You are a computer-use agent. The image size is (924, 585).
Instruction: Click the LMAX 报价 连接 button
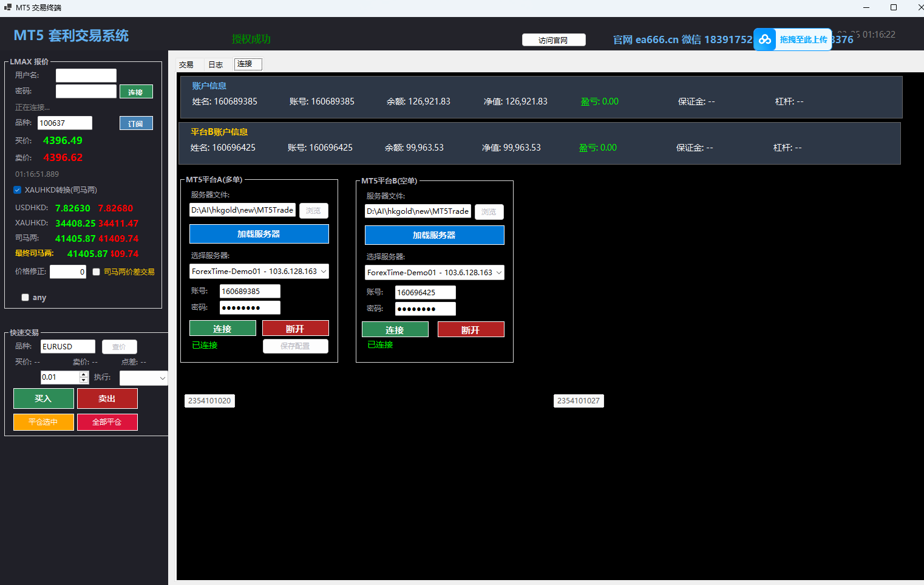tap(136, 92)
